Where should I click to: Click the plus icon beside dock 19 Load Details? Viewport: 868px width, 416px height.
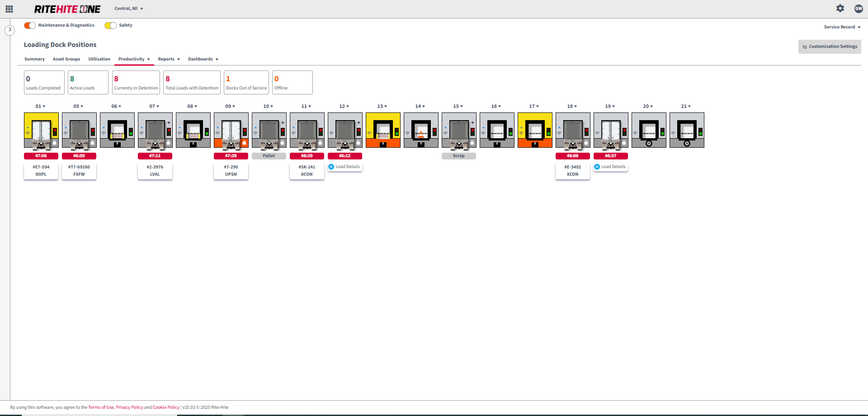[597, 167]
